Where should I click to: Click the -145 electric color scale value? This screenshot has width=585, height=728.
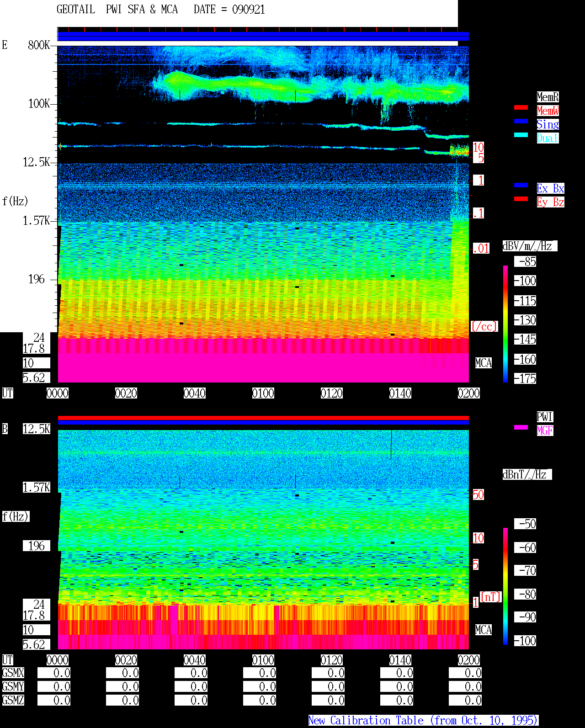tap(525, 339)
